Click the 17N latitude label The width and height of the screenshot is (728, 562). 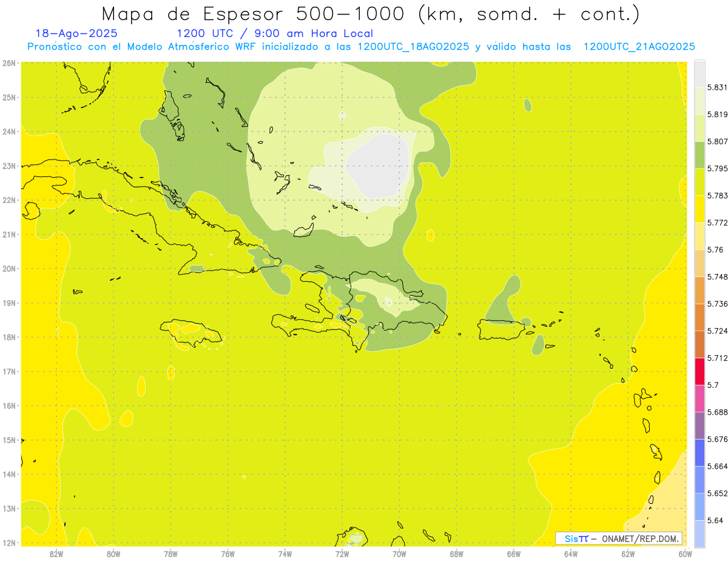[8, 371]
